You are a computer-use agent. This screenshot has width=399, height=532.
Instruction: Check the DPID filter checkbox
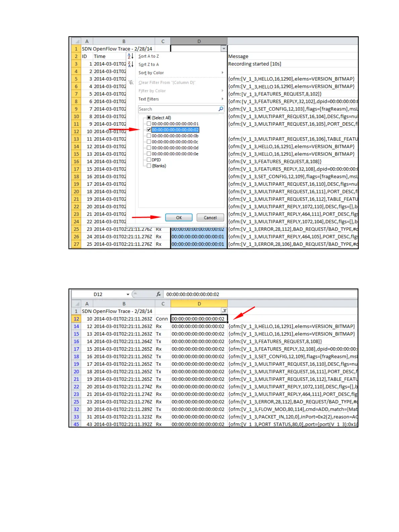[x=149, y=160]
